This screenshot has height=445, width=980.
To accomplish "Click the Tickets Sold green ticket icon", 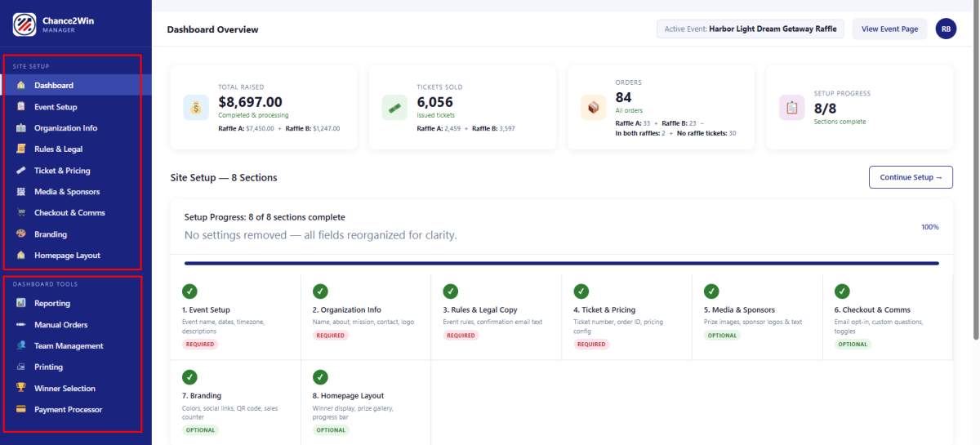I will 394,108.
